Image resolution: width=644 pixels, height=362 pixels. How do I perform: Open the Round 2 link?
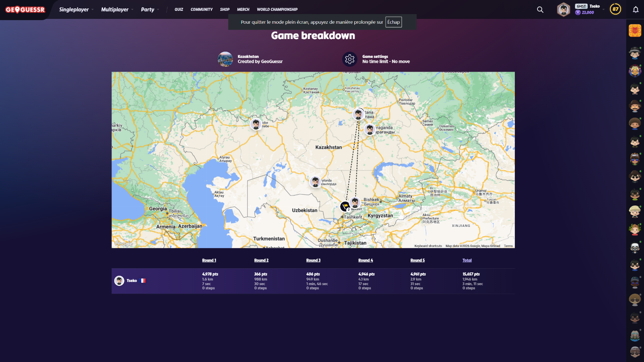(x=261, y=260)
